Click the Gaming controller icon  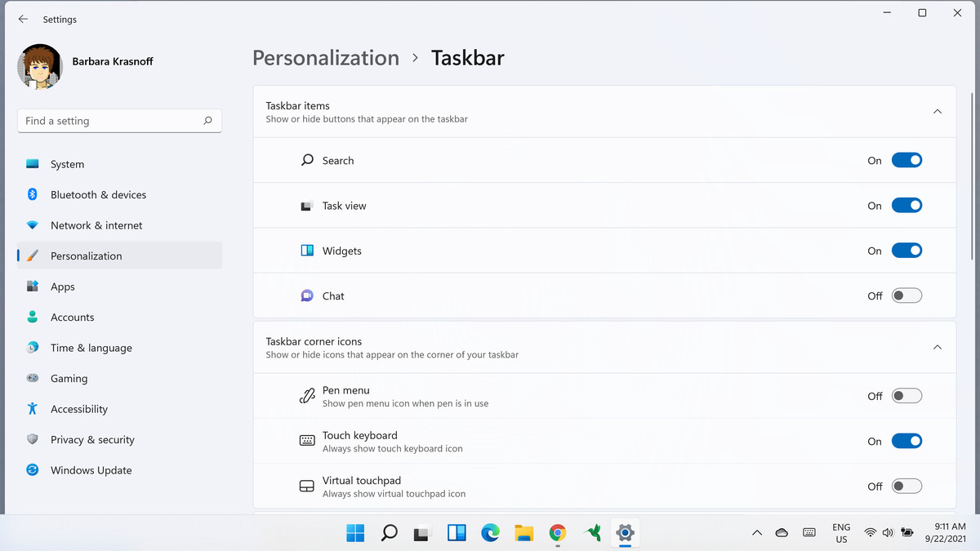click(33, 378)
